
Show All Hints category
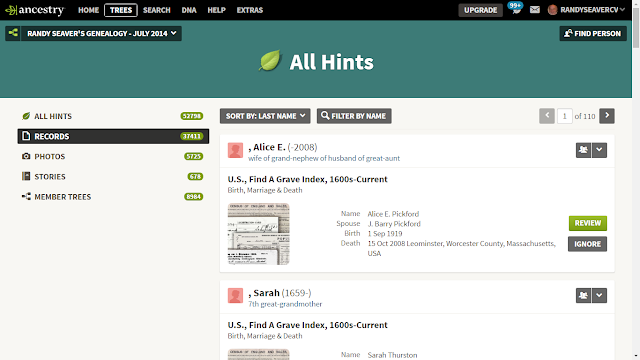click(113, 116)
